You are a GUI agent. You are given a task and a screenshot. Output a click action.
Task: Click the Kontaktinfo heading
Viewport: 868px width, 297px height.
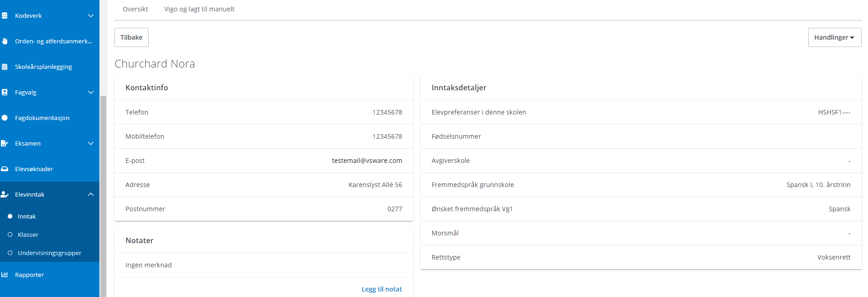pyautogui.click(x=147, y=88)
